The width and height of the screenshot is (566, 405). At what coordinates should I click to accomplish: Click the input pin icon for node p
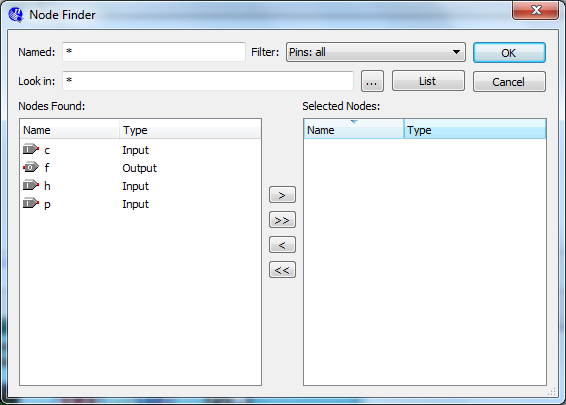point(31,204)
